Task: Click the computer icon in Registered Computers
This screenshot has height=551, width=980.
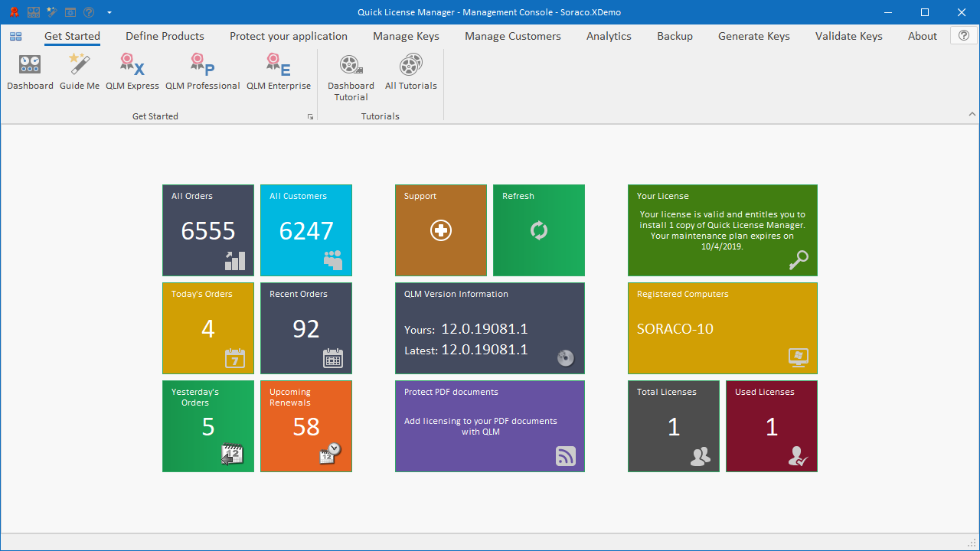Action: (x=799, y=358)
